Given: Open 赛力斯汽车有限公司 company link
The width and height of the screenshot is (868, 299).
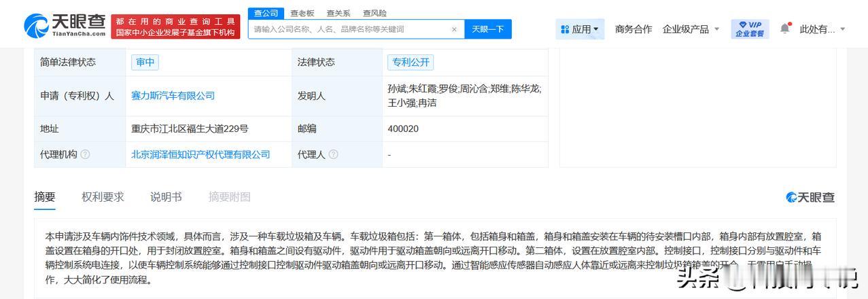Looking at the screenshot, I should coord(173,96).
